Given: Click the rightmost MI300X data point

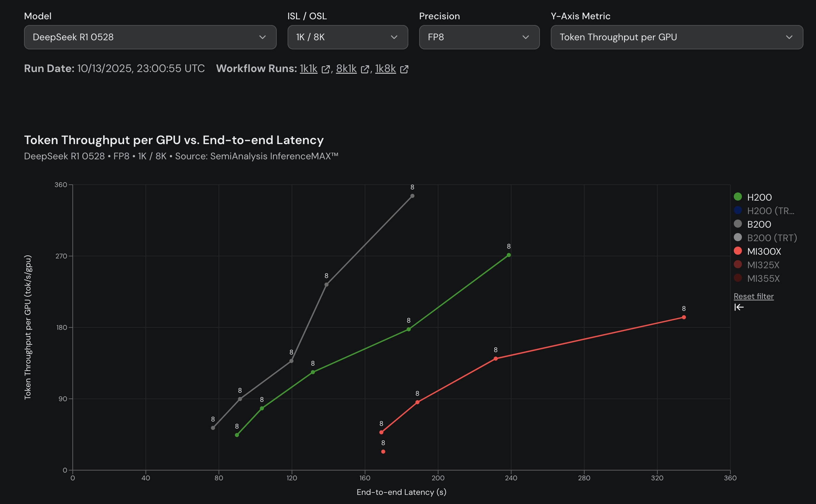Looking at the screenshot, I should 684,317.
